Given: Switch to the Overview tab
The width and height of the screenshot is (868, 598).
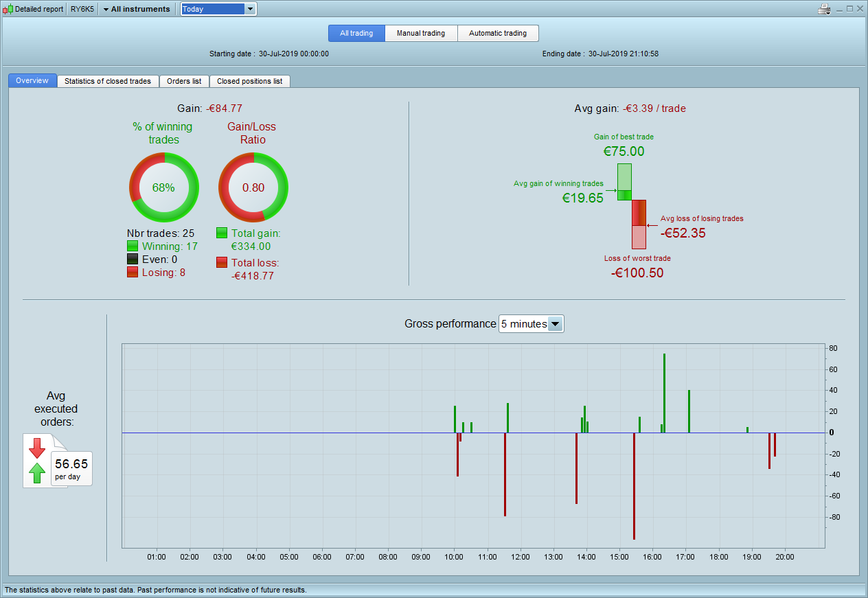Looking at the screenshot, I should [32, 81].
